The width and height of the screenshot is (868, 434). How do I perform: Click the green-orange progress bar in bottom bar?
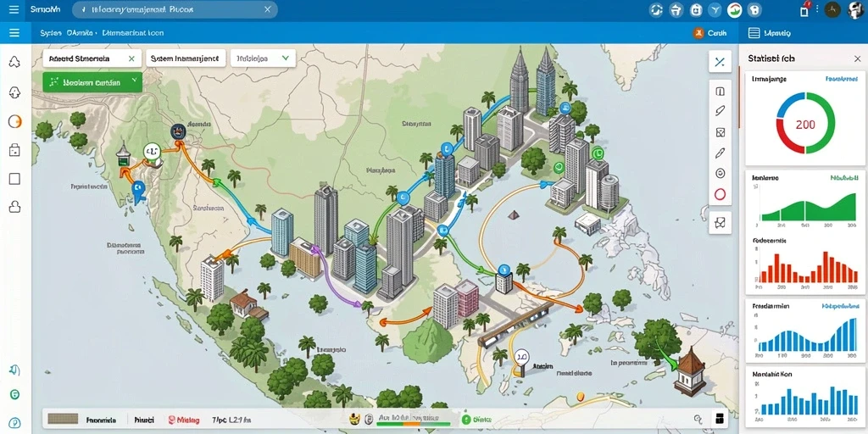pos(409,425)
